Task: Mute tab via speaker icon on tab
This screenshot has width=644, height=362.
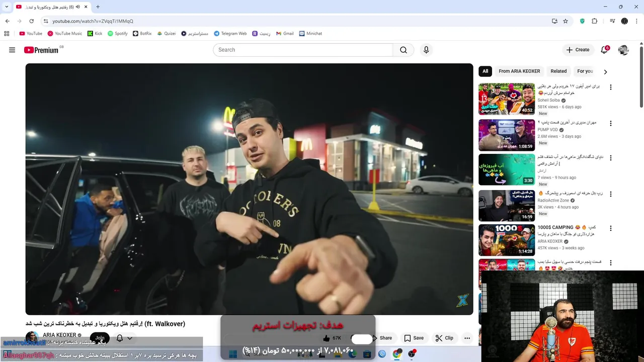Action: 78,7
